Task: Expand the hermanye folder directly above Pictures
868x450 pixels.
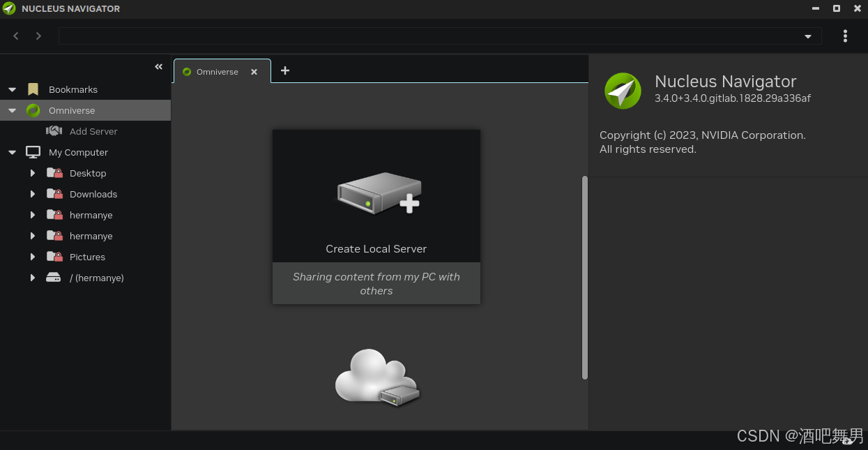Action: pos(33,236)
